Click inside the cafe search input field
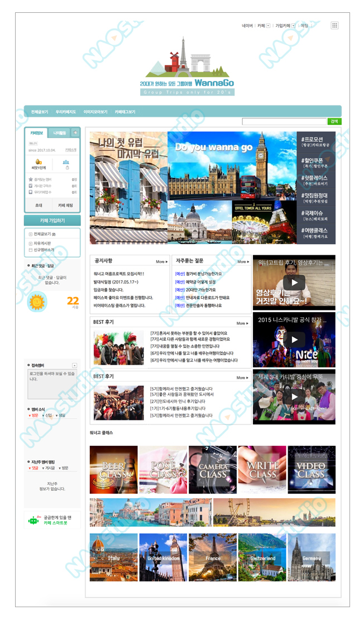 (284, 121)
